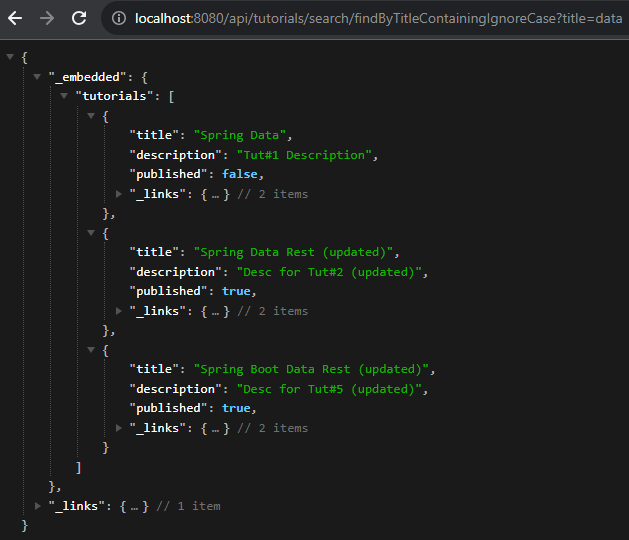Click the value "Spring Data Rest (updated)"
The image size is (629, 540).
(293, 252)
